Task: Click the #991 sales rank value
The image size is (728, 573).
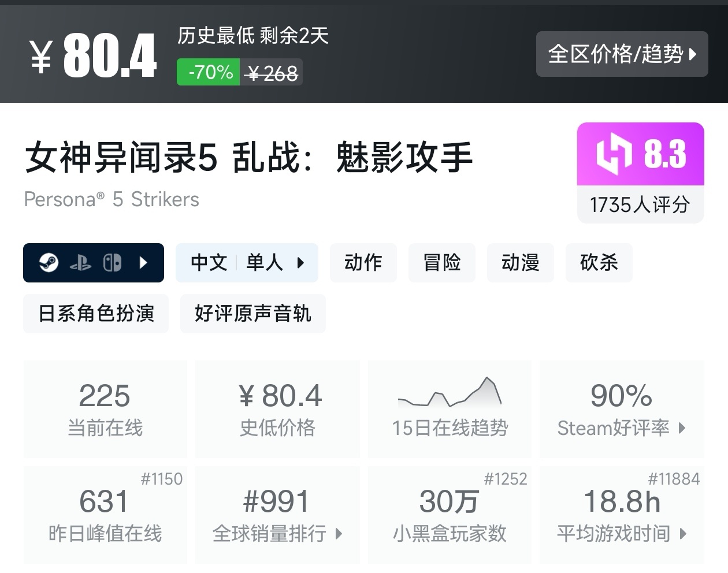Action: click(x=277, y=501)
